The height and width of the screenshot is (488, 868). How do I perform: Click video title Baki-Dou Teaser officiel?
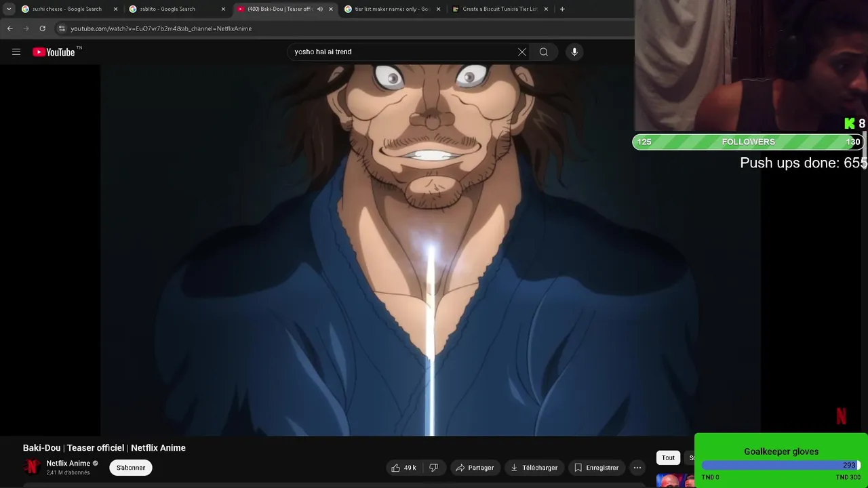(x=104, y=448)
